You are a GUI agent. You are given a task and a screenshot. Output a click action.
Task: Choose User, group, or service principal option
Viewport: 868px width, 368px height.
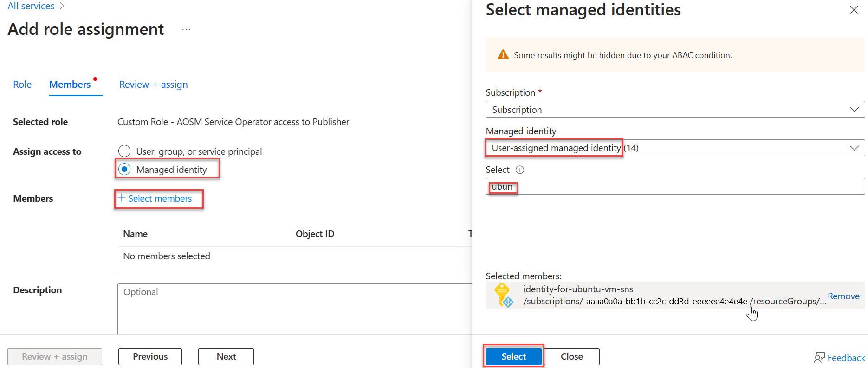tap(124, 151)
